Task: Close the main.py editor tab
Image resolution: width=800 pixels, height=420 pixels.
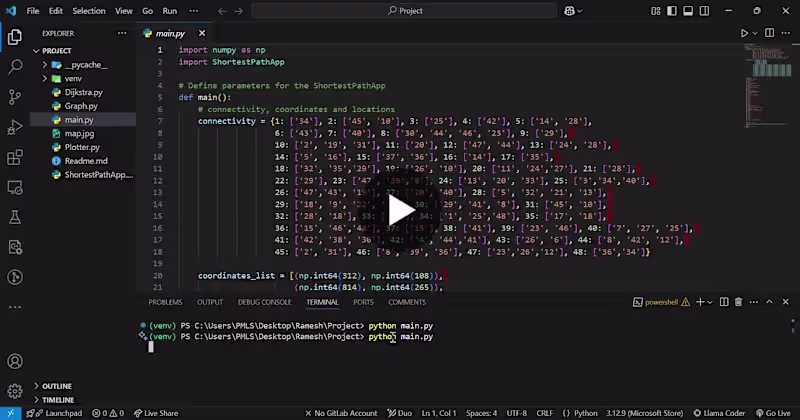Action: (202, 33)
